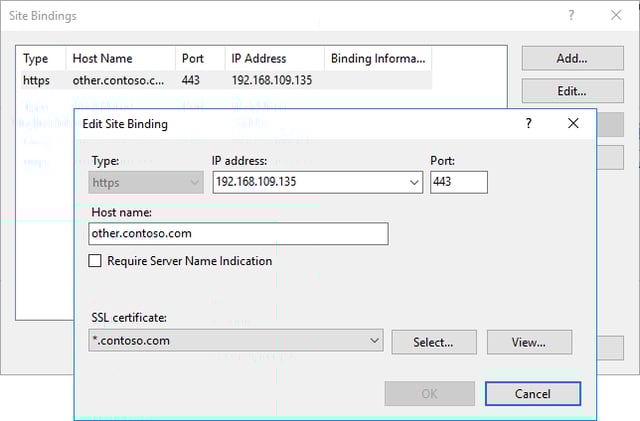Close the Edit Site Binding dialog
This screenshot has height=421, width=640.
click(573, 124)
